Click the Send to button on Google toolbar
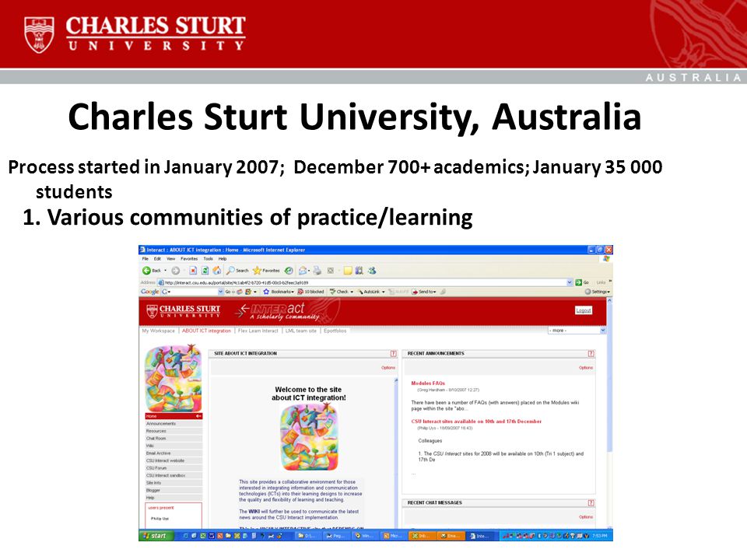The image size is (747, 560). point(424,292)
